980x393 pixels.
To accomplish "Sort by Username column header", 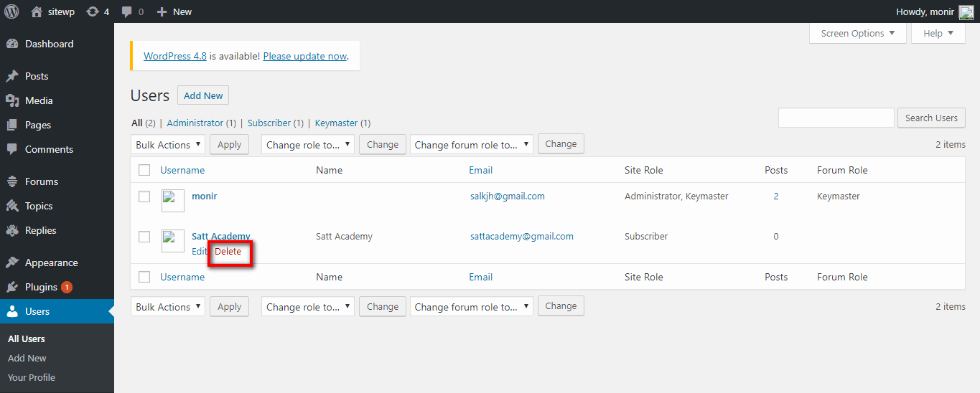I will coord(182,170).
